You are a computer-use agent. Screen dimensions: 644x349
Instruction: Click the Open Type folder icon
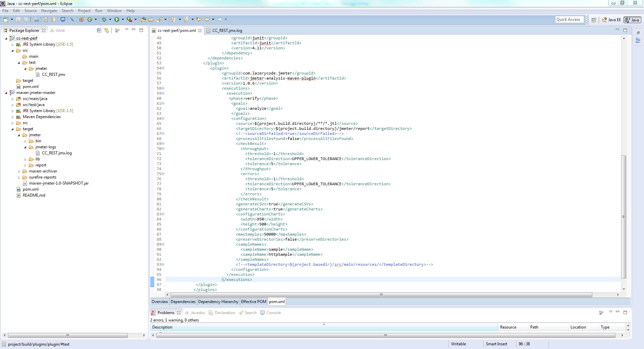[143, 20]
